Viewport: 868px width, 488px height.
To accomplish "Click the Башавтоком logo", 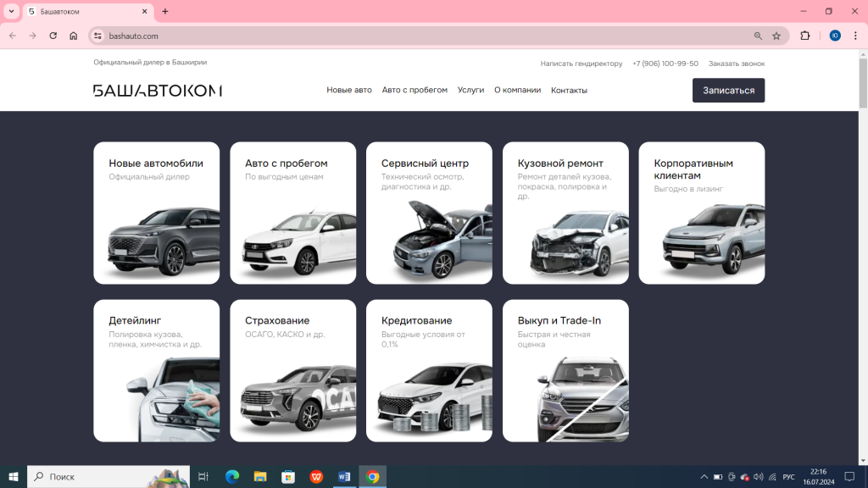I will point(158,91).
